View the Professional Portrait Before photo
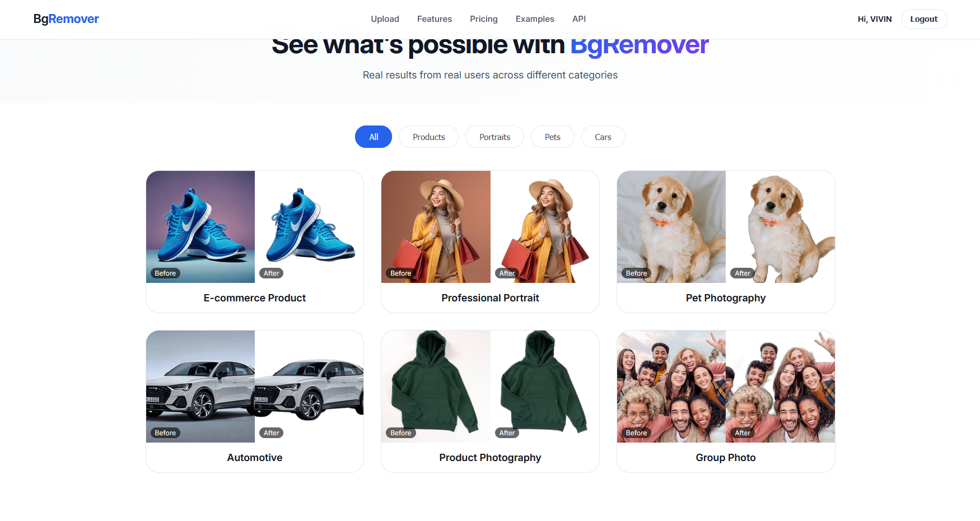Image resolution: width=980 pixels, height=521 pixels. click(436, 227)
